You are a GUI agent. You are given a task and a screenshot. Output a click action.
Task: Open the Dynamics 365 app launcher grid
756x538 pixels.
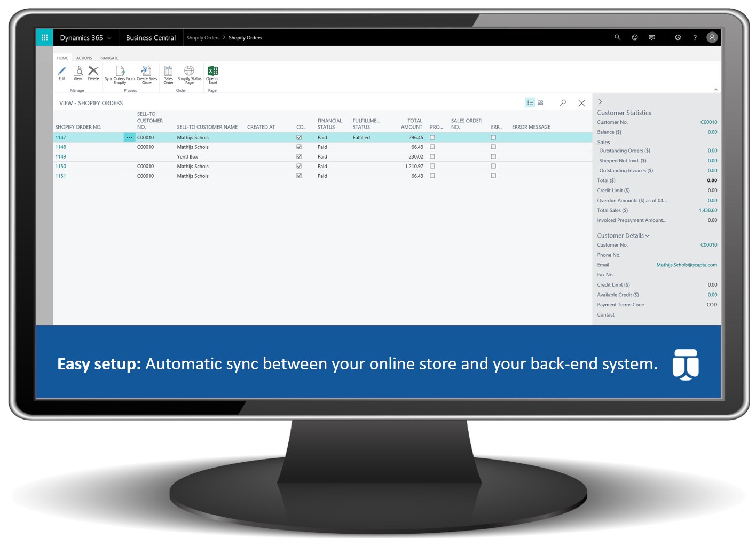point(44,37)
